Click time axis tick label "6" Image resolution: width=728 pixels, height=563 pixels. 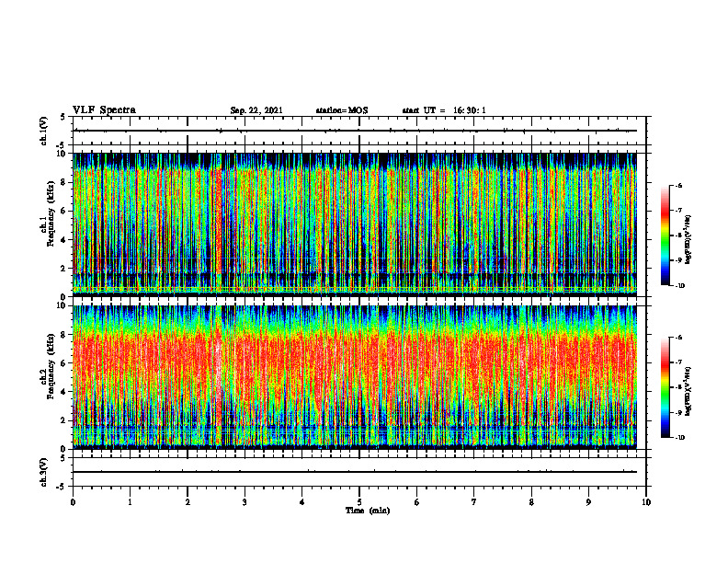pyautogui.click(x=417, y=502)
